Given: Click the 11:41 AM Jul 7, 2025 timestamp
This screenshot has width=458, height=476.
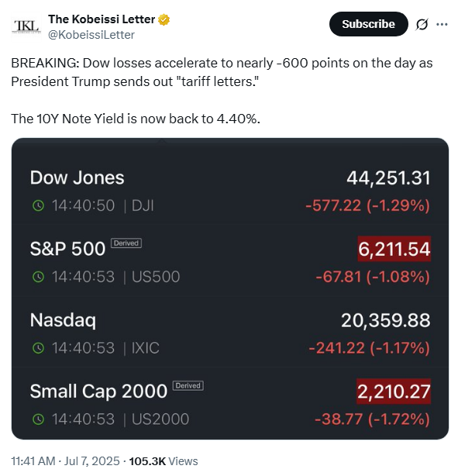Looking at the screenshot, I should (66, 461).
